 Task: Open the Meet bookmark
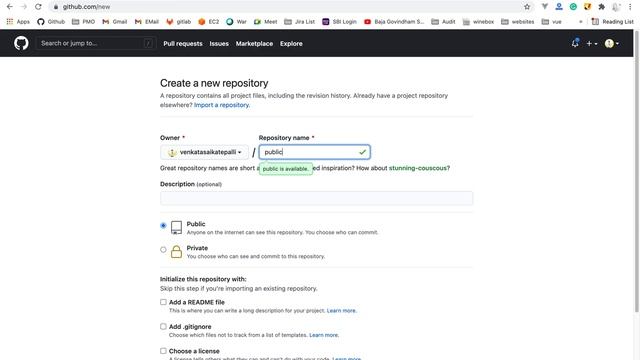265,22
